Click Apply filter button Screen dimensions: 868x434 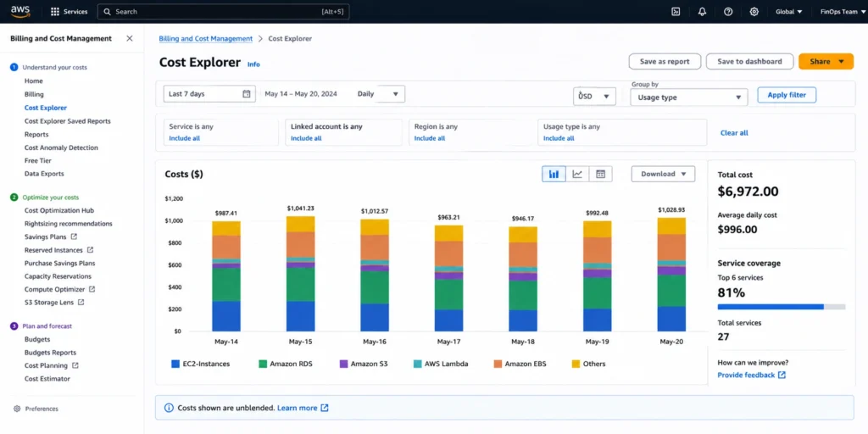787,95
